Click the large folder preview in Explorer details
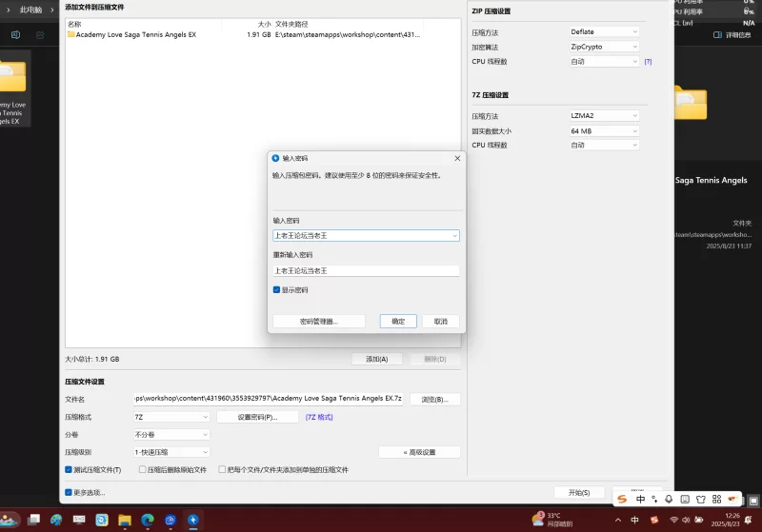Image resolution: width=762 pixels, height=532 pixels. (690, 103)
